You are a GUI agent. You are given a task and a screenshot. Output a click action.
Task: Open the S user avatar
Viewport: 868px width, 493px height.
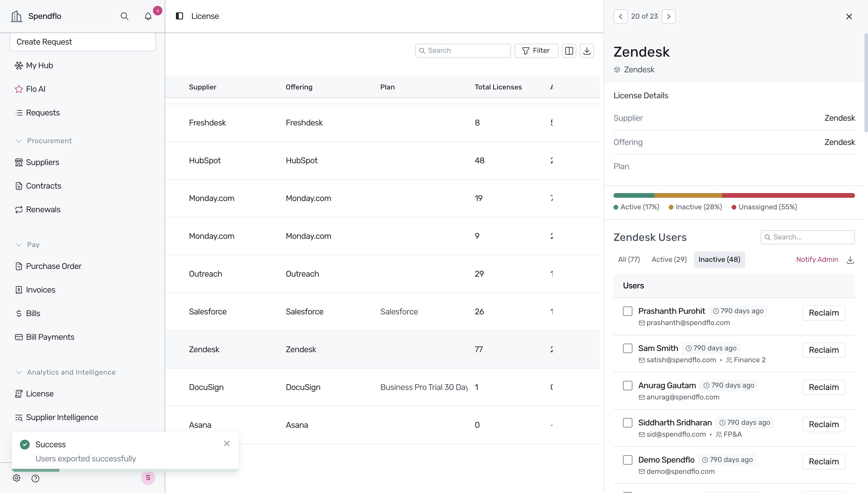pyautogui.click(x=148, y=478)
